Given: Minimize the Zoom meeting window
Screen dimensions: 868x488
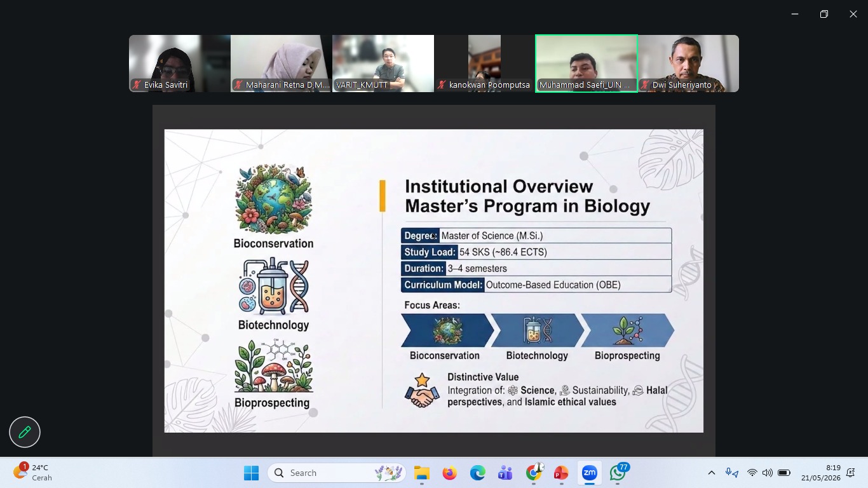Looking at the screenshot, I should coord(795,14).
